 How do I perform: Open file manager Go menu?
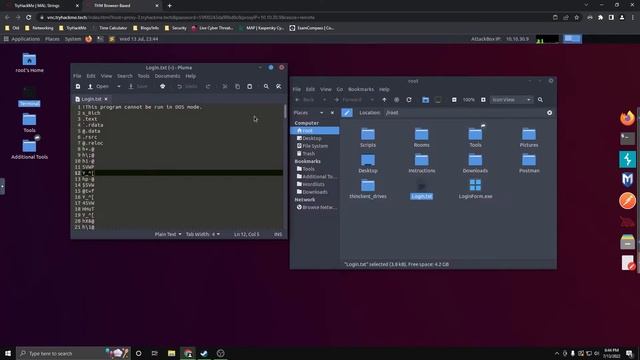coord(340,89)
